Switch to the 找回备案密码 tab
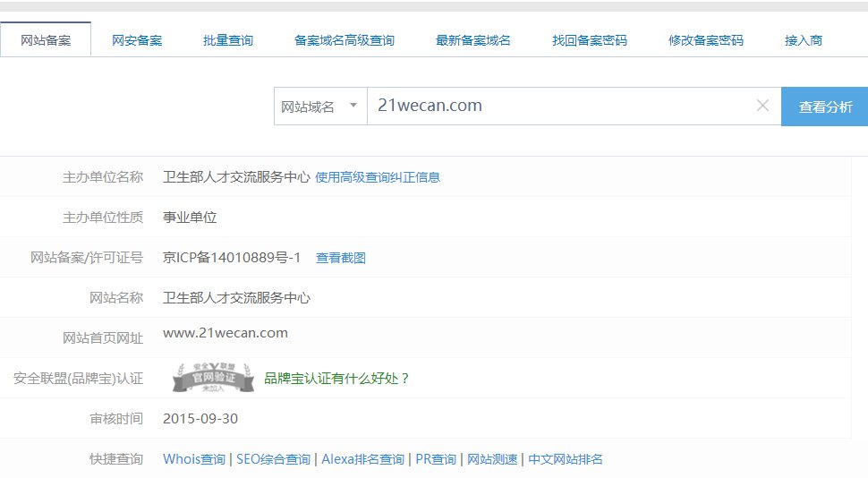The image size is (868, 478). tap(589, 40)
